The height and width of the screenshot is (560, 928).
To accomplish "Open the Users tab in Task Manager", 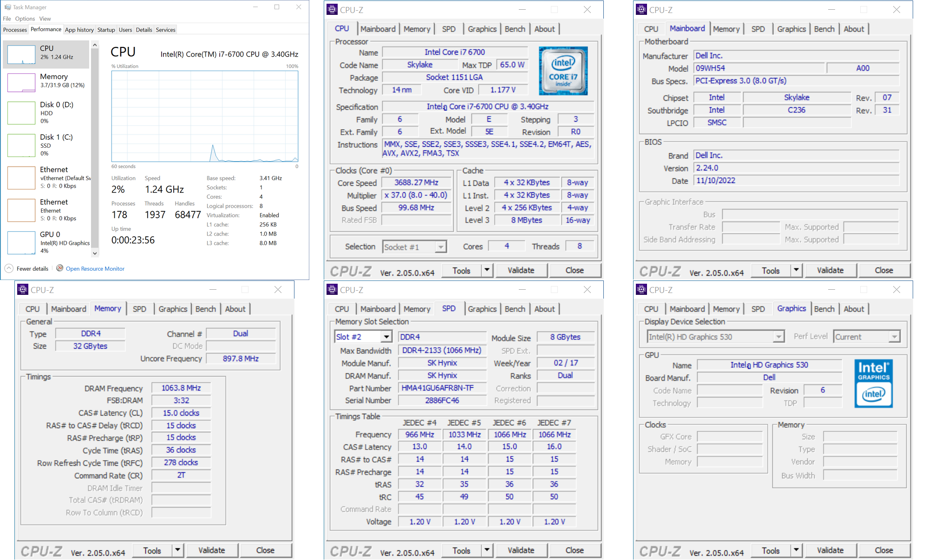I will click(x=125, y=30).
